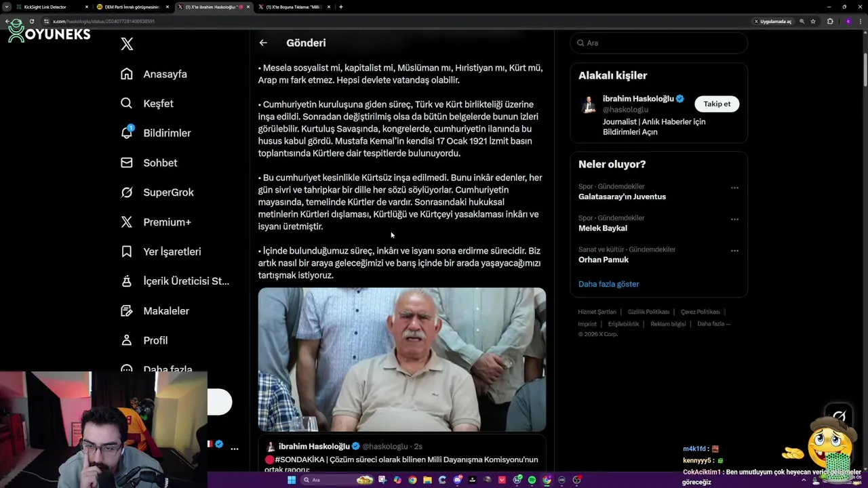Click the Keşfet magnifier icon

click(x=127, y=104)
